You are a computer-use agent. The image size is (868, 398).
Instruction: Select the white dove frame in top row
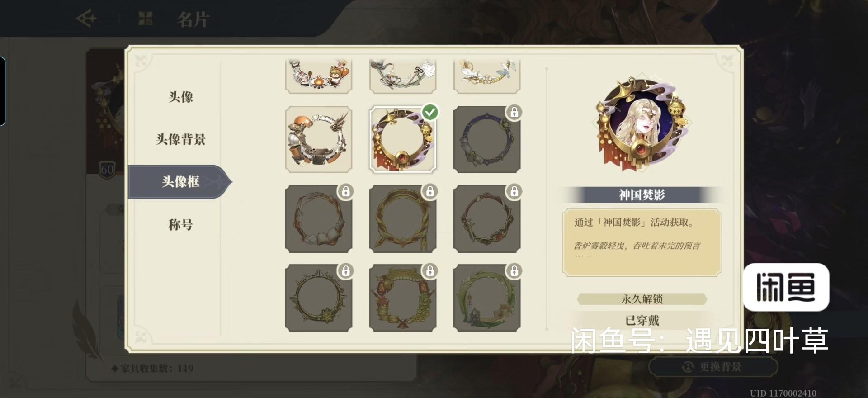click(x=487, y=76)
